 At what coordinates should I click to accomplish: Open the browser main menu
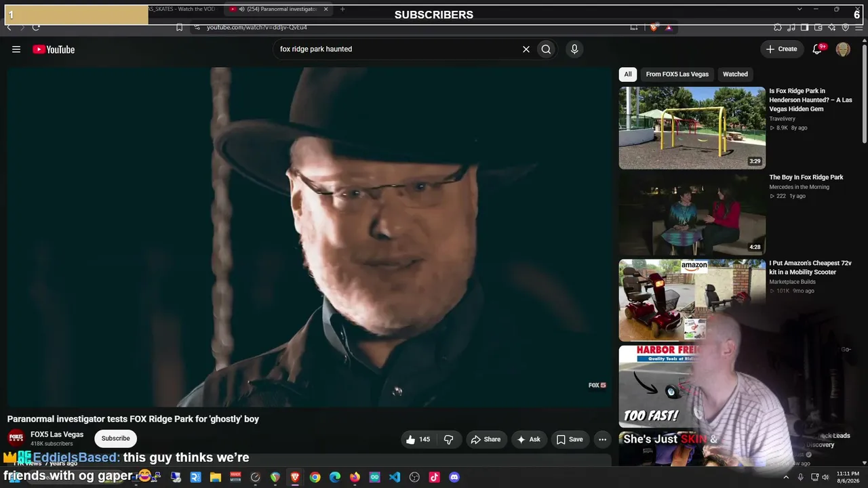pyautogui.click(x=859, y=27)
